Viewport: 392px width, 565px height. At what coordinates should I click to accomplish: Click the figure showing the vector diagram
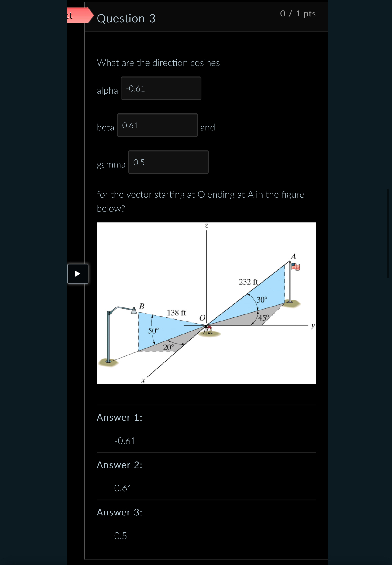pyautogui.click(x=206, y=303)
